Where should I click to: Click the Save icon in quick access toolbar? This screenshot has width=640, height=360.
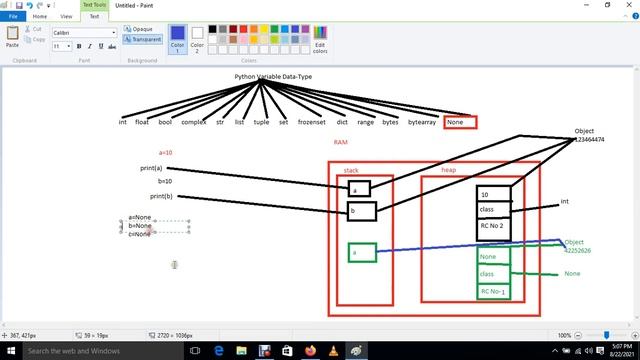[x=19, y=5]
